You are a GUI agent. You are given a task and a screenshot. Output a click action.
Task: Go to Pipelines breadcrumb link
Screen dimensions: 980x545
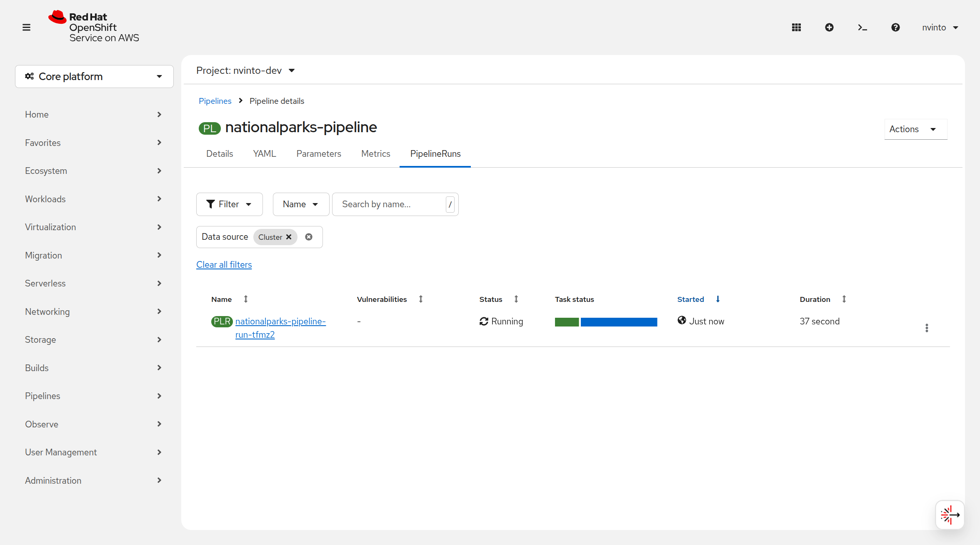click(215, 101)
